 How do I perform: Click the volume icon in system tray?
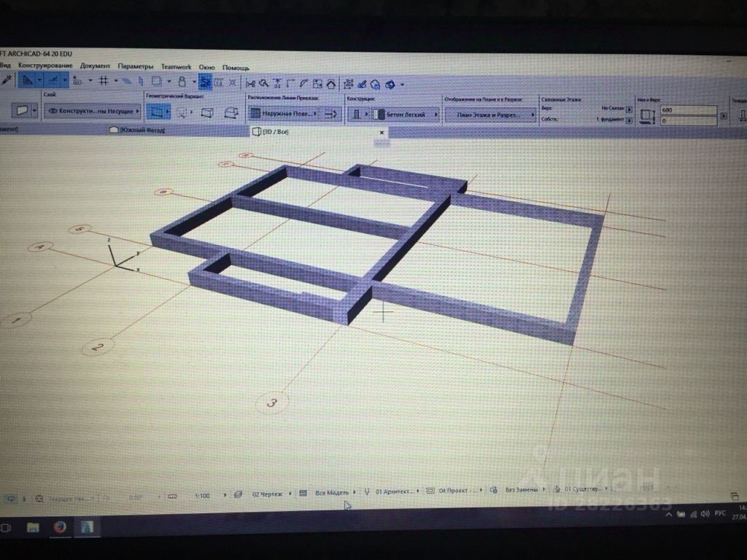pos(705,514)
